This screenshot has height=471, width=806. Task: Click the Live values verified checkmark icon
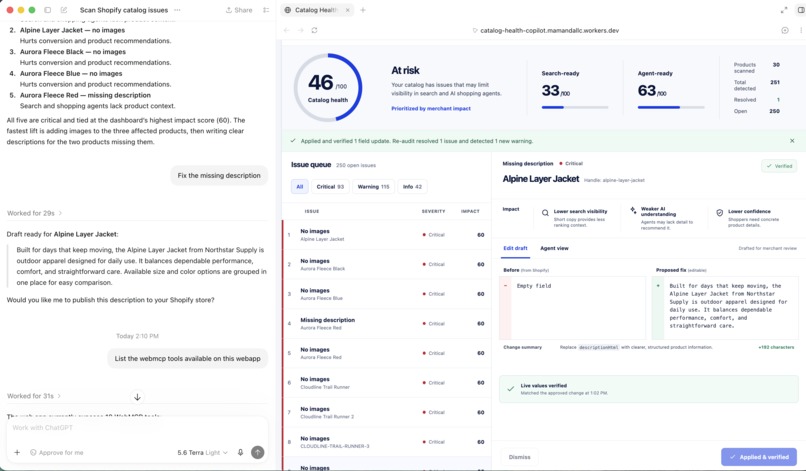pyautogui.click(x=510, y=389)
